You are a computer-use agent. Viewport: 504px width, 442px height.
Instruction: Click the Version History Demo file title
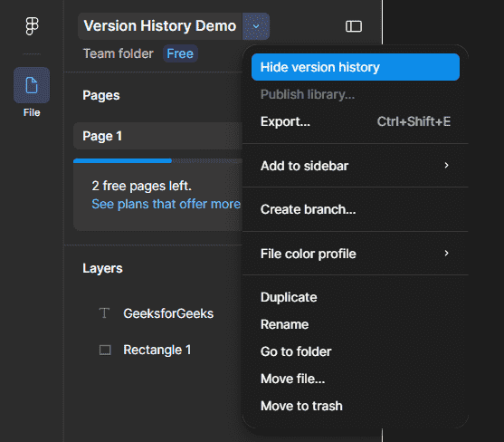click(x=160, y=26)
